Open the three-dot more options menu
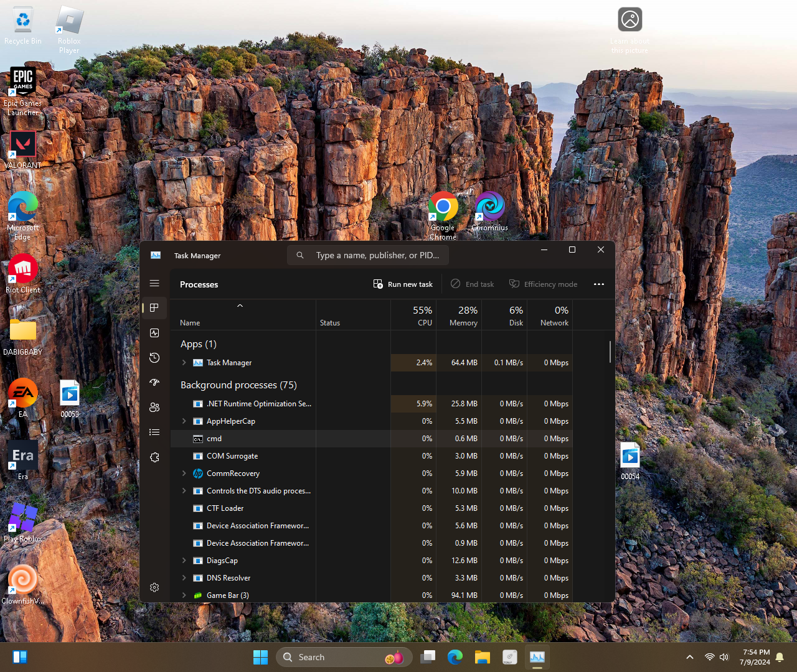The width and height of the screenshot is (797, 672). [599, 284]
